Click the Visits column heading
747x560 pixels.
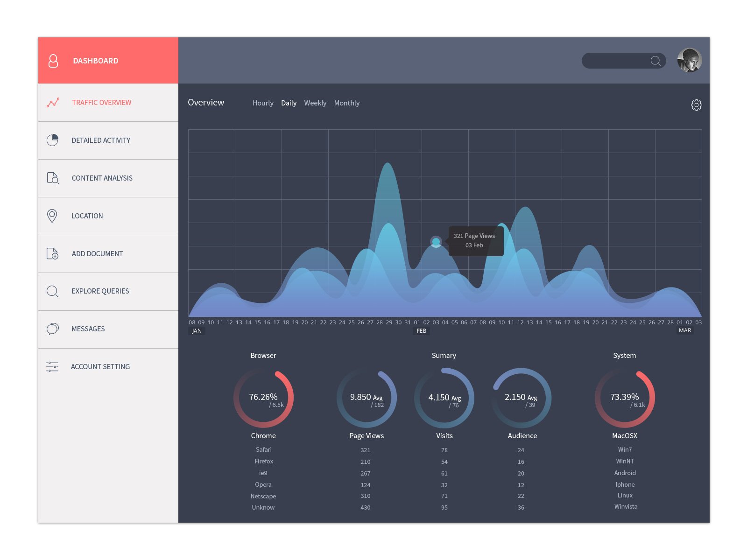point(444,436)
